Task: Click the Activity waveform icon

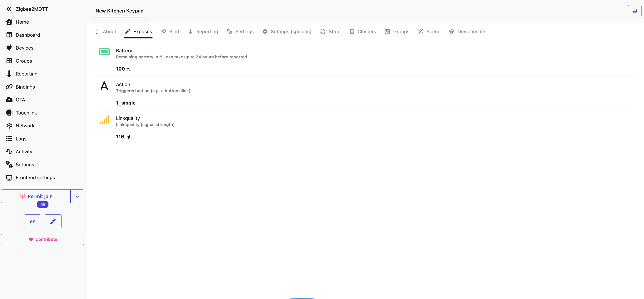Action: pos(9,151)
